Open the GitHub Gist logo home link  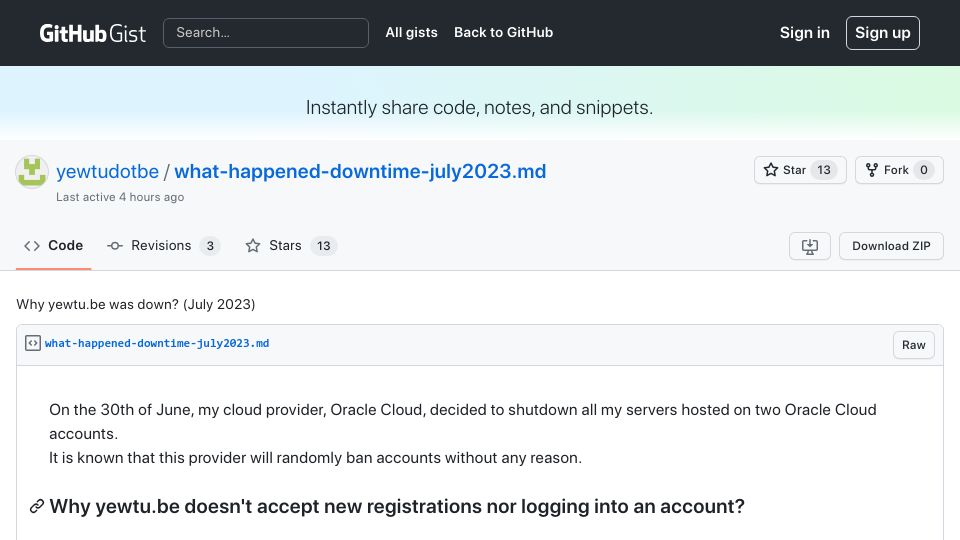(92, 33)
